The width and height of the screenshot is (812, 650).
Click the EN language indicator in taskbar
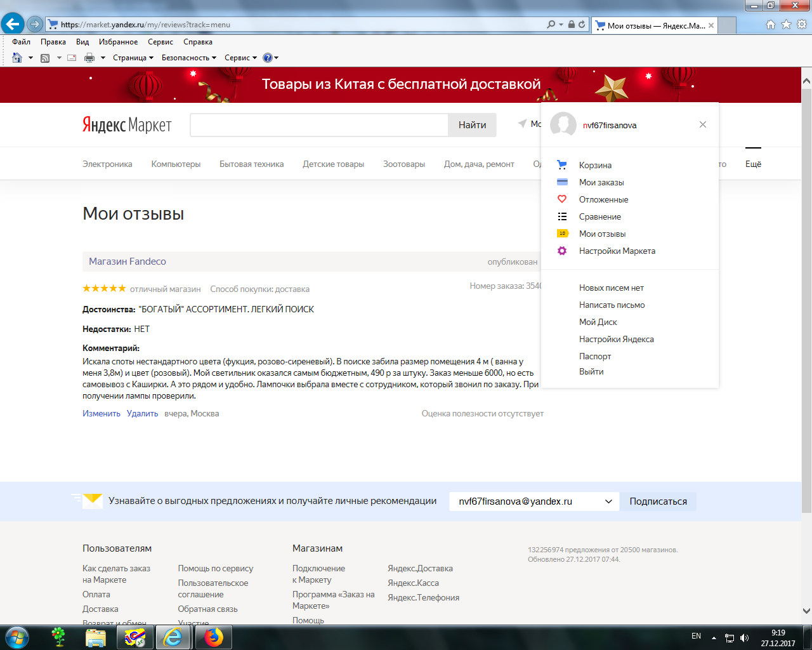pyautogui.click(x=696, y=636)
